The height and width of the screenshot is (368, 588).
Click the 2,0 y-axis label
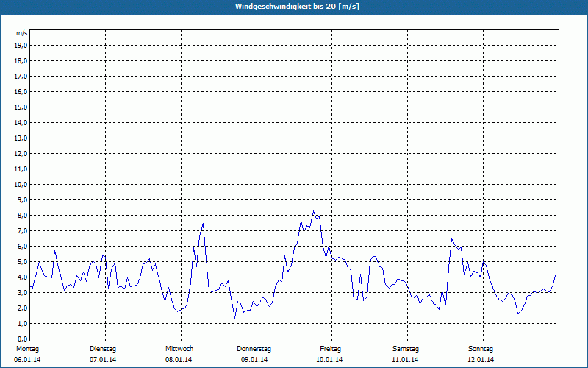[x=22, y=308]
